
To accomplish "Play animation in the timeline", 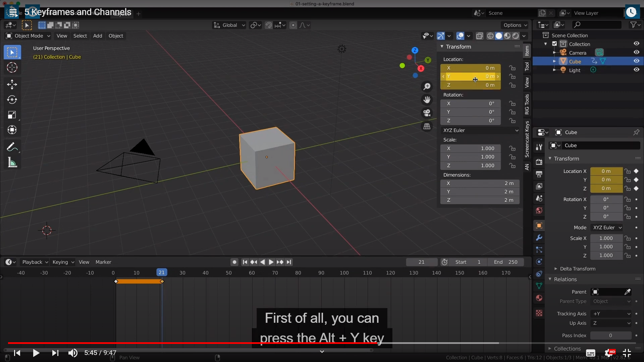I will (x=271, y=262).
